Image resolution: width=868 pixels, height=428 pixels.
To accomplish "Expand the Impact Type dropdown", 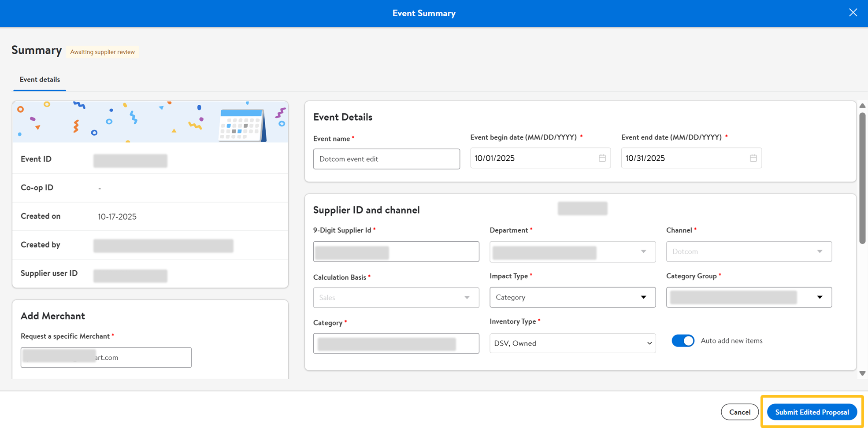I will point(572,297).
